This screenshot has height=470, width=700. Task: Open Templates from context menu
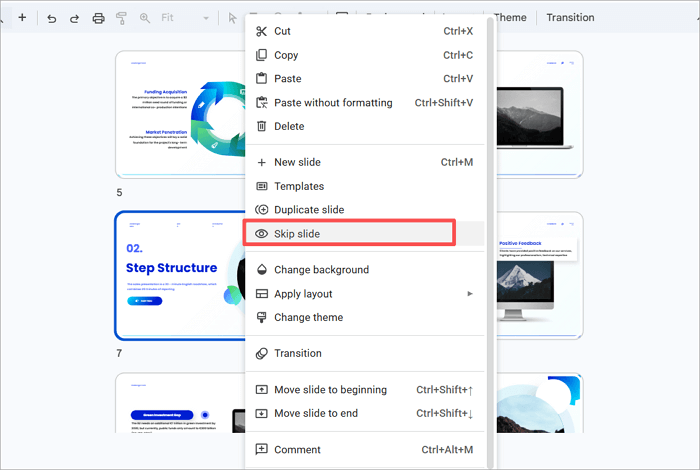pyautogui.click(x=365, y=186)
